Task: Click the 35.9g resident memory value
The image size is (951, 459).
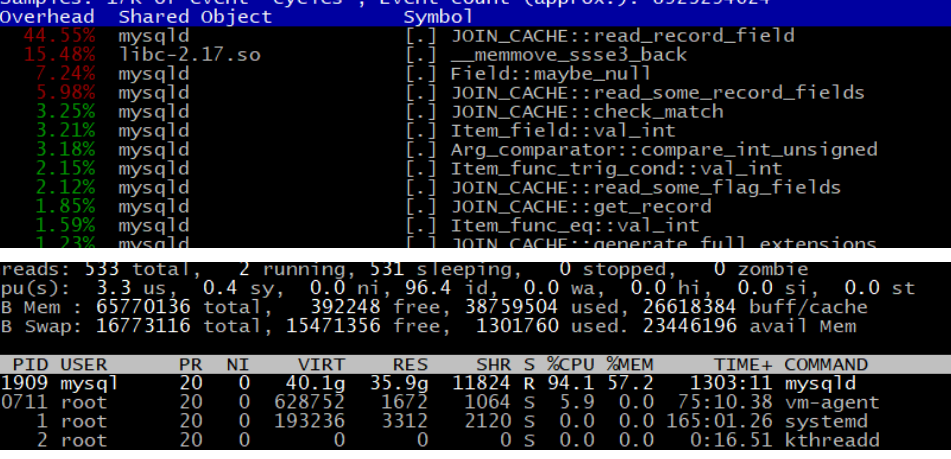Action: (398, 383)
